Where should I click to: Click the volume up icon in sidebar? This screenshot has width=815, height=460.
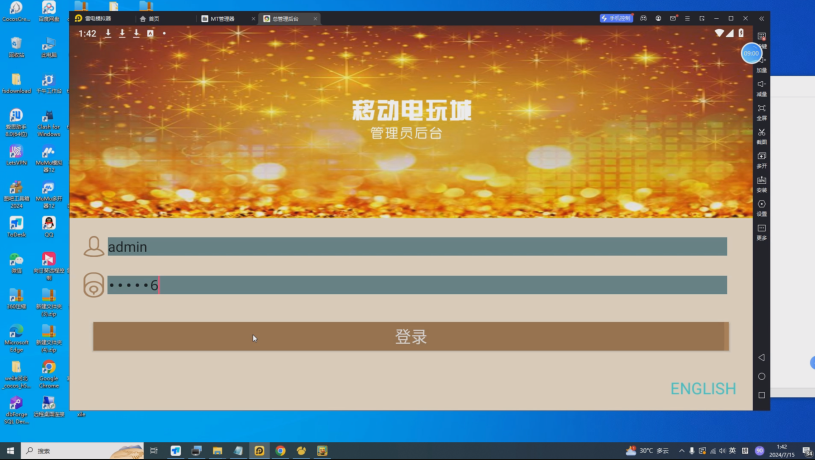click(761, 62)
